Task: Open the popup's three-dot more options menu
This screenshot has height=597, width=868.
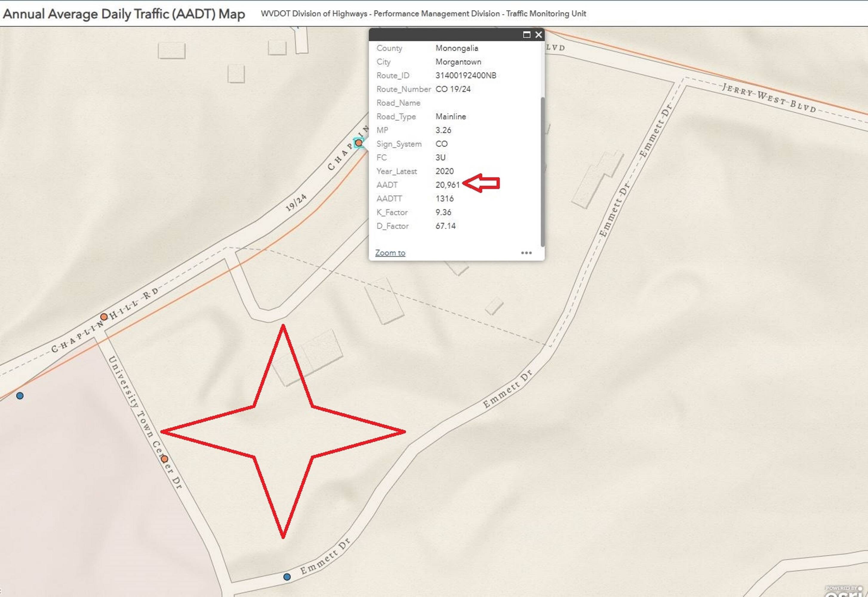Action: (526, 253)
